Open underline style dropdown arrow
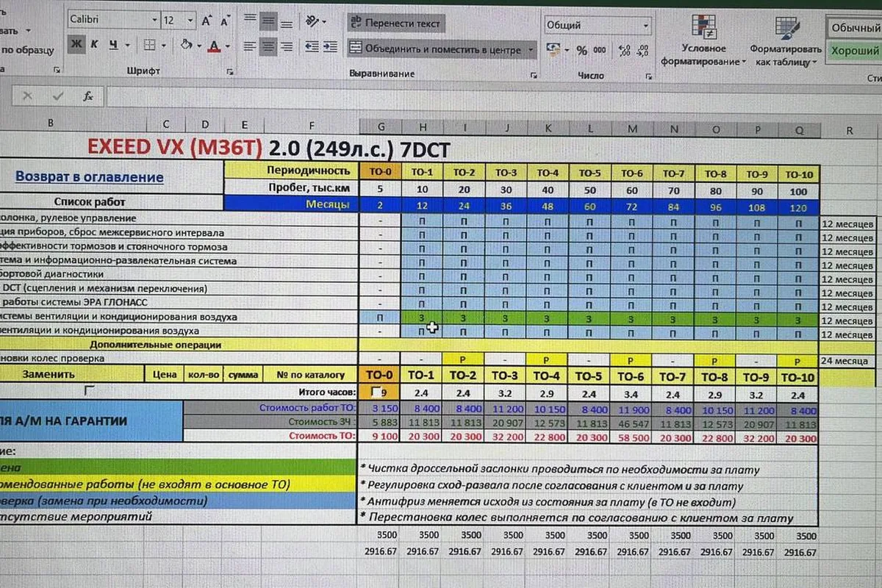The image size is (882, 588). click(128, 46)
